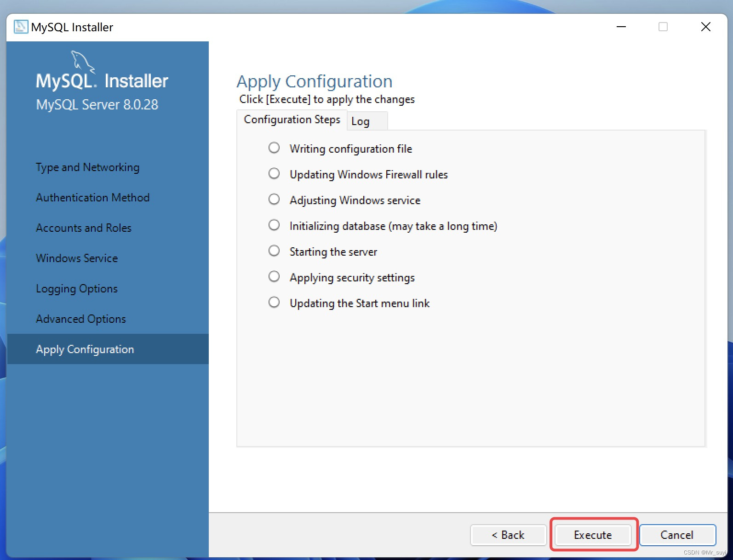
Task: Click 'Initializing database (may take a long time)' text
Action: 393,226
